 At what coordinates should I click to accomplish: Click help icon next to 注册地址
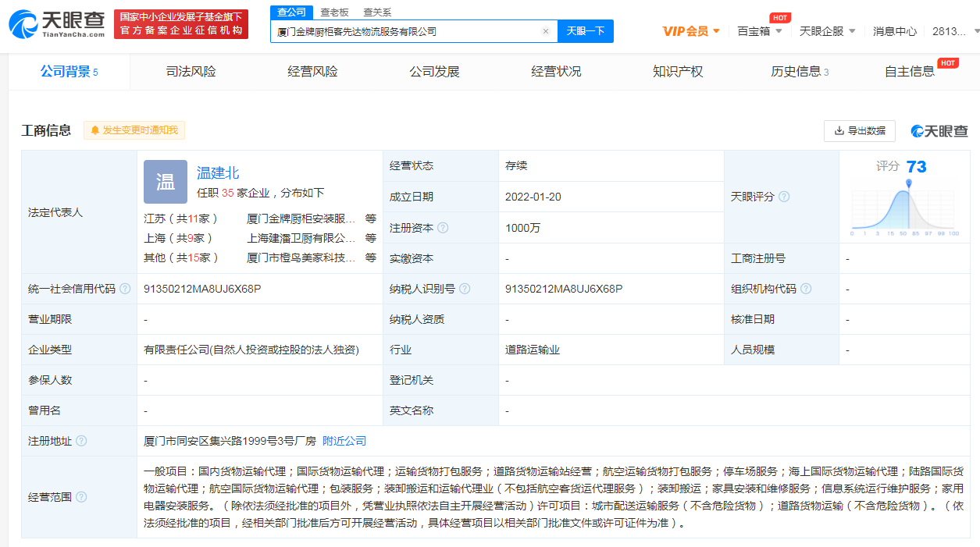81,441
